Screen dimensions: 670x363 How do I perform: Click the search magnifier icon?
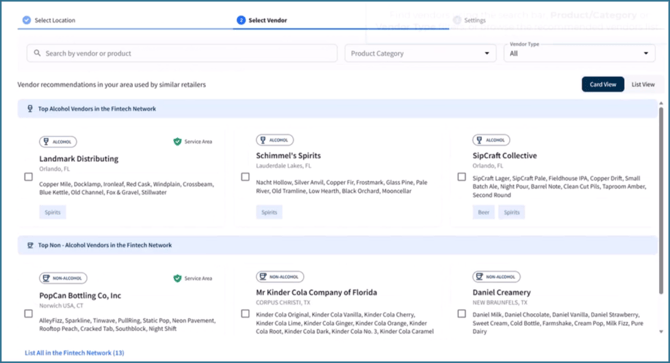[x=37, y=53]
